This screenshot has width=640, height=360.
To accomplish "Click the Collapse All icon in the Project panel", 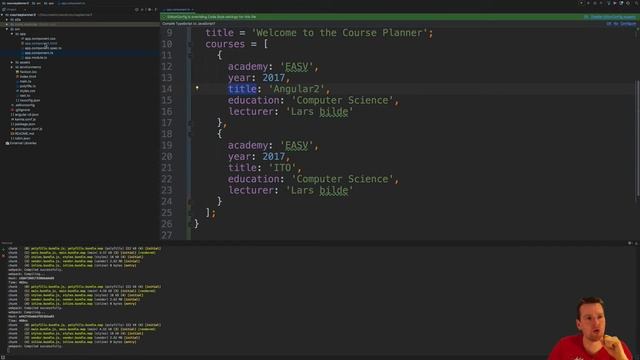I will (x=143, y=9).
